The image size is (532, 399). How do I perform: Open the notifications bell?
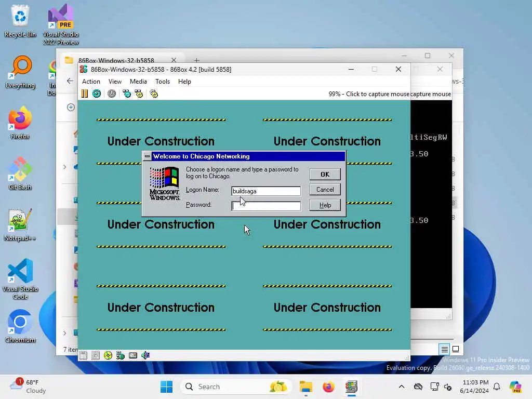[497, 387]
